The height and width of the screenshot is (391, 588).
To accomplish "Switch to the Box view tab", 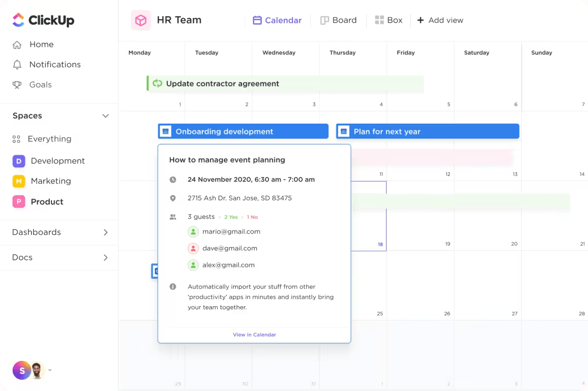I will point(389,20).
